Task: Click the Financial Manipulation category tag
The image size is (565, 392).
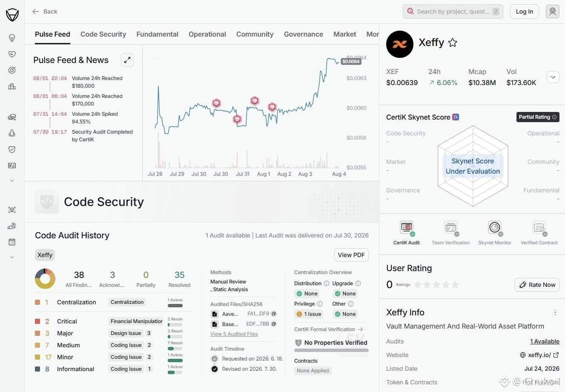Action: (136, 321)
